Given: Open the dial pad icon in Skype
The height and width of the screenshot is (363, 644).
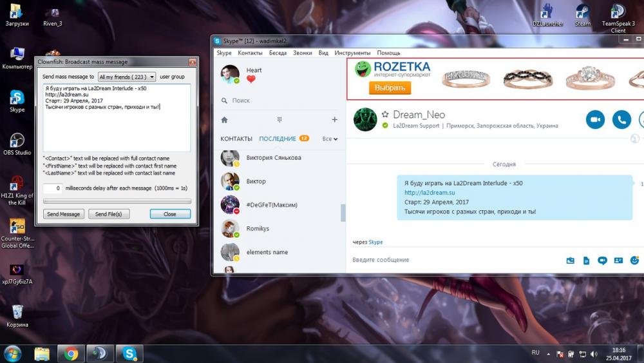Looking at the screenshot, I should (279, 120).
